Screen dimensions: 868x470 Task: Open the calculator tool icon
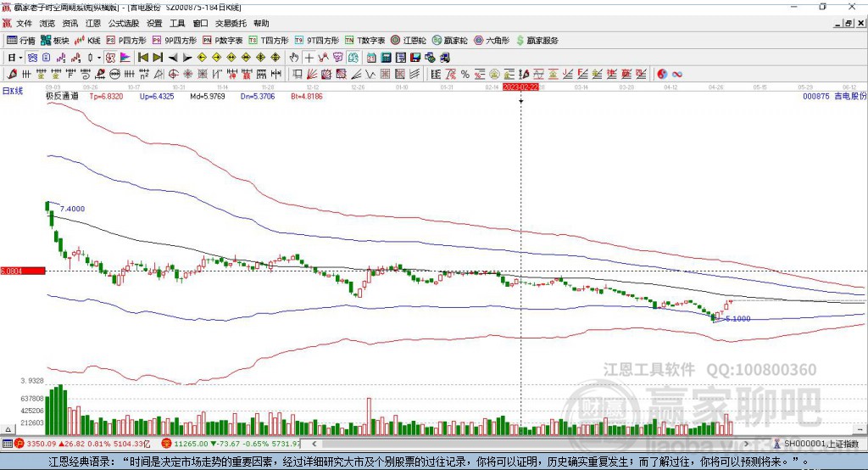tap(386, 58)
